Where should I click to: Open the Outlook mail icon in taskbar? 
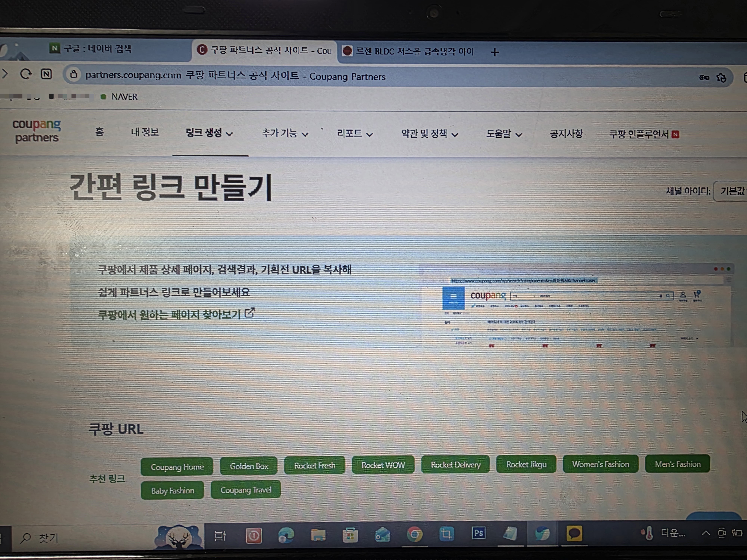(382, 535)
